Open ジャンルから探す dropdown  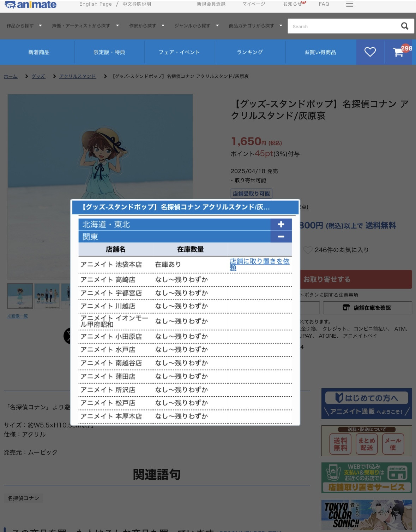pyautogui.click(x=197, y=26)
